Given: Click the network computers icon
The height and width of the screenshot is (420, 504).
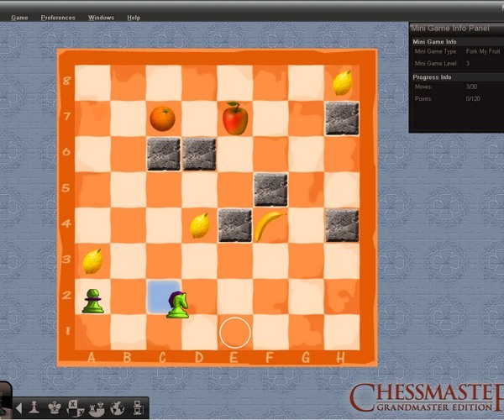Looking at the screenshot, I should 137,407.
